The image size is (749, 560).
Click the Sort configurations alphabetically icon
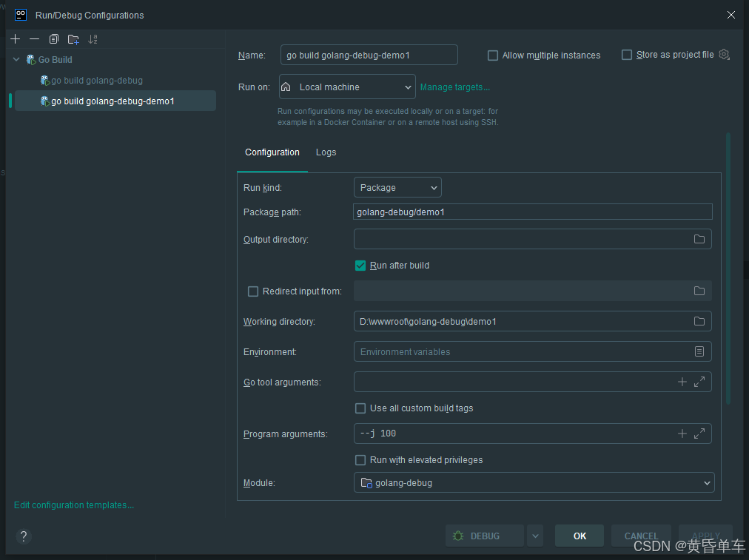click(93, 39)
